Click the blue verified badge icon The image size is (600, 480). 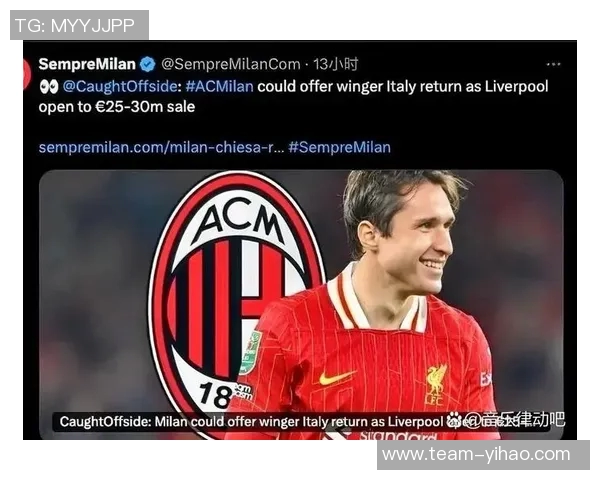147,64
